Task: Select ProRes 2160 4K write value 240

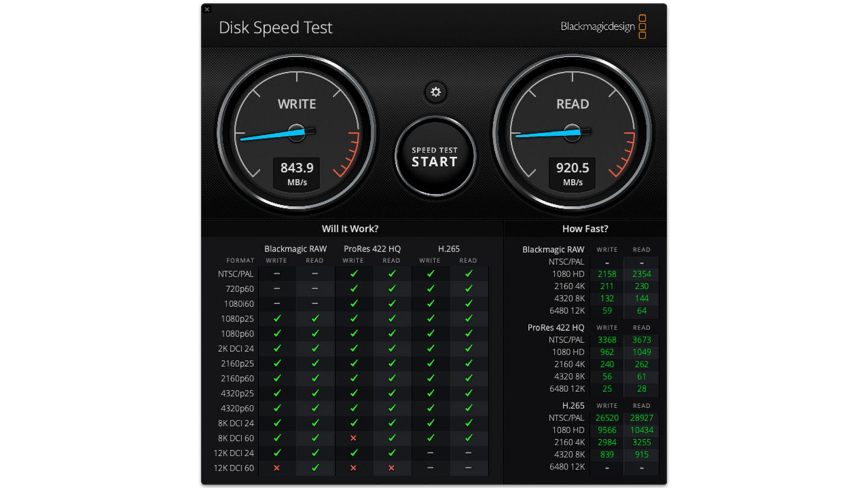Action: pyautogui.click(x=607, y=364)
